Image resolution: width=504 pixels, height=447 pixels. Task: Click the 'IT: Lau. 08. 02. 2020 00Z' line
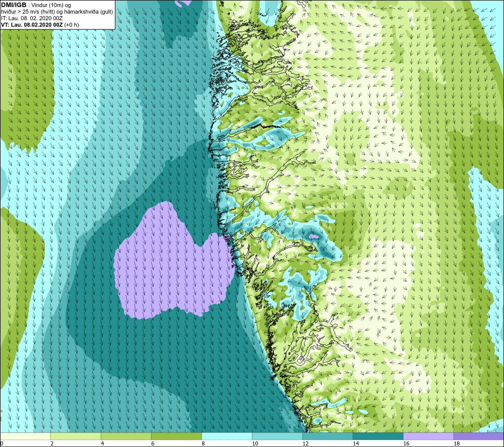[x=32, y=18]
